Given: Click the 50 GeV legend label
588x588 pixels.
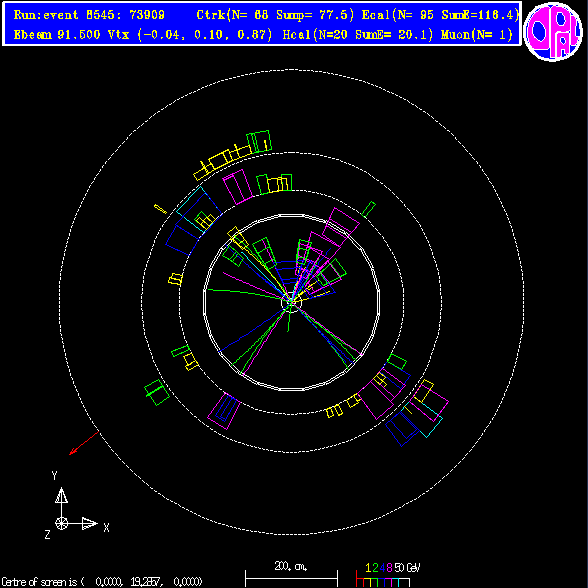Looking at the screenshot, I should pyautogui.click(x=407, y=568).
